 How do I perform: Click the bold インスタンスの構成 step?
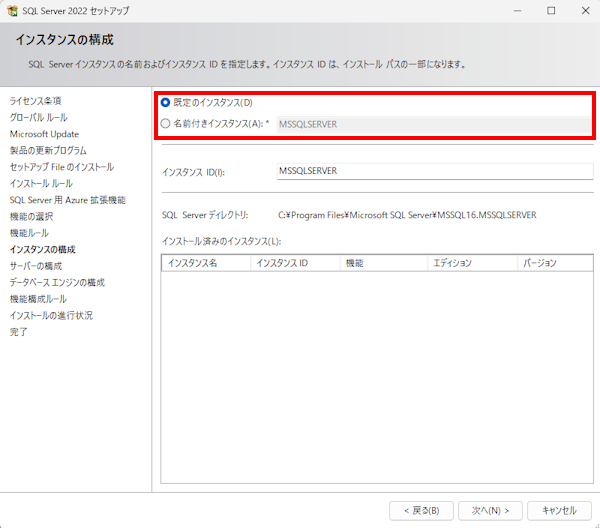pyautogui.click(x=42, y=249)
